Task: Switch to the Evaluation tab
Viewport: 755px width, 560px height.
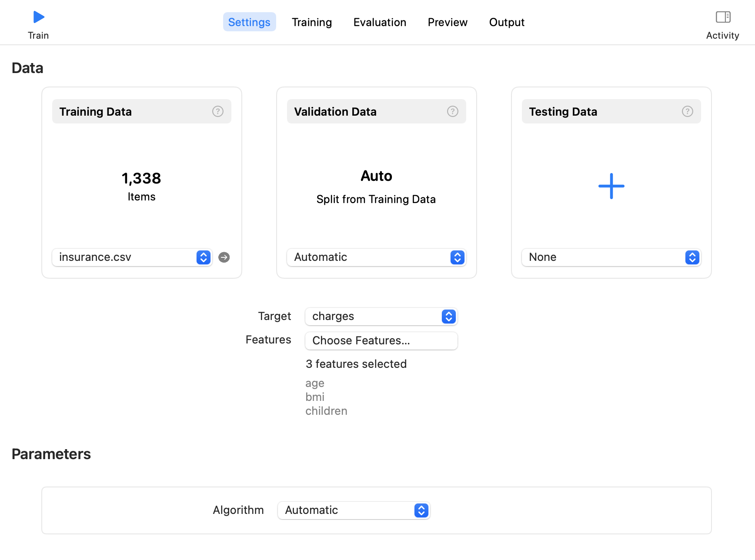Action: (x=380, y=22)
